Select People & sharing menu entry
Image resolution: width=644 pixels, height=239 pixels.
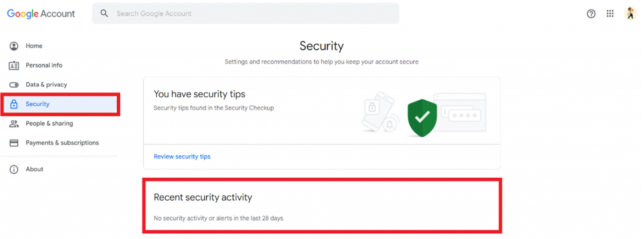pos(49,124)
